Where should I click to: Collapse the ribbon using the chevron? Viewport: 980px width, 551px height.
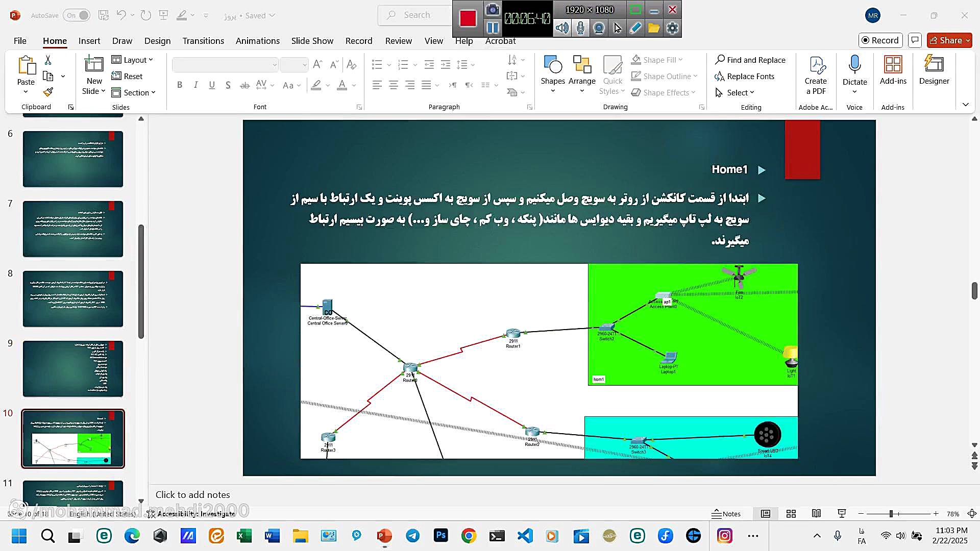tap(965, 105)
